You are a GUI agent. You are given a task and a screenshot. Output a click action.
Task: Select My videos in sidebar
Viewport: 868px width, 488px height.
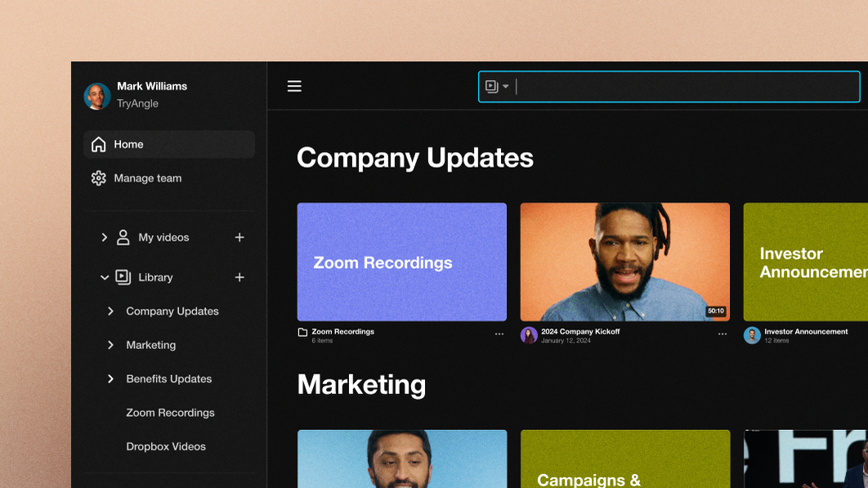click(x=163, y=237)
